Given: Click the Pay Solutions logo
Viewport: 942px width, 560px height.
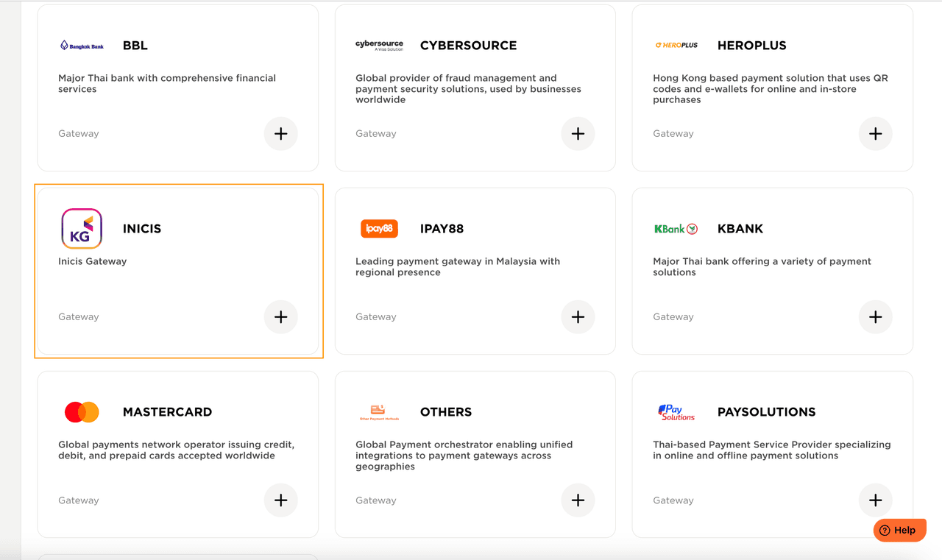Looking at the screenshot, I should point(676,412).
